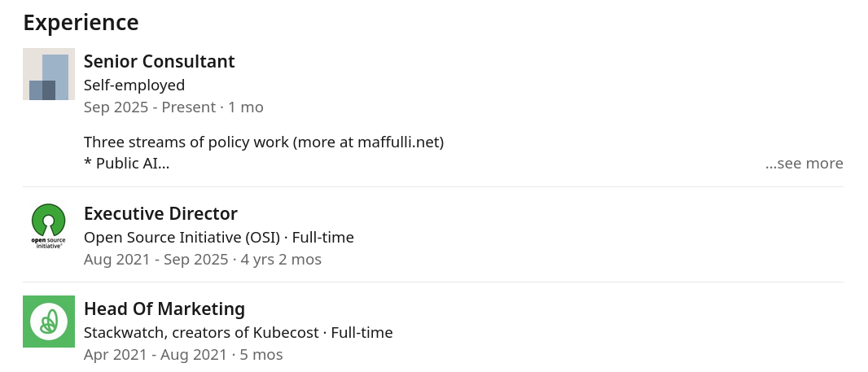This screenshot has width=868, height=372.
Task: Open the Senior Consultant position title
Action: pos(160,61)
